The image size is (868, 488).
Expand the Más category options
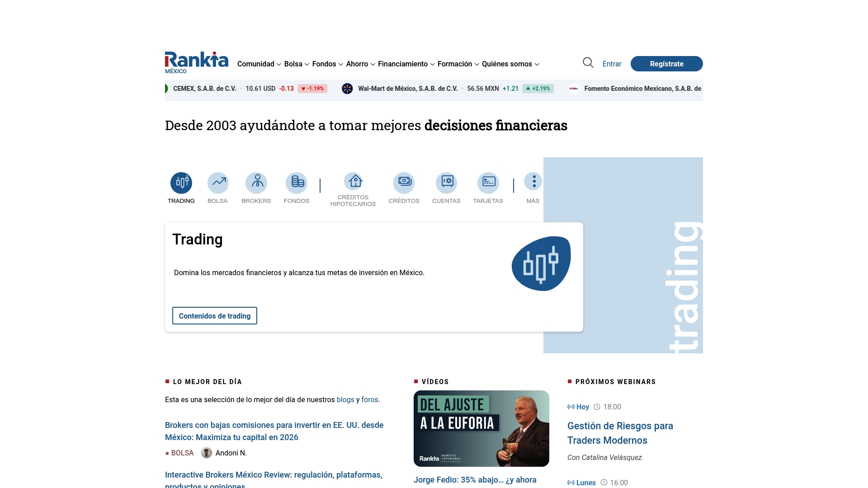pos(533,181)
